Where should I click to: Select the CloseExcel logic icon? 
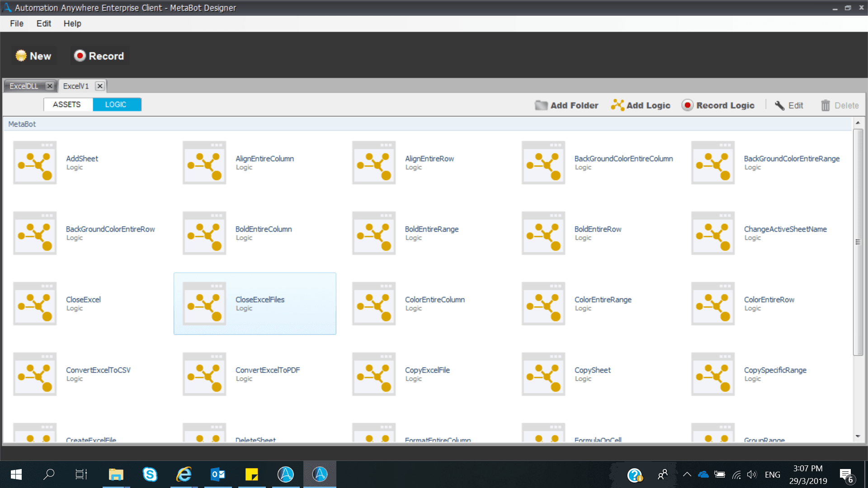35,304
